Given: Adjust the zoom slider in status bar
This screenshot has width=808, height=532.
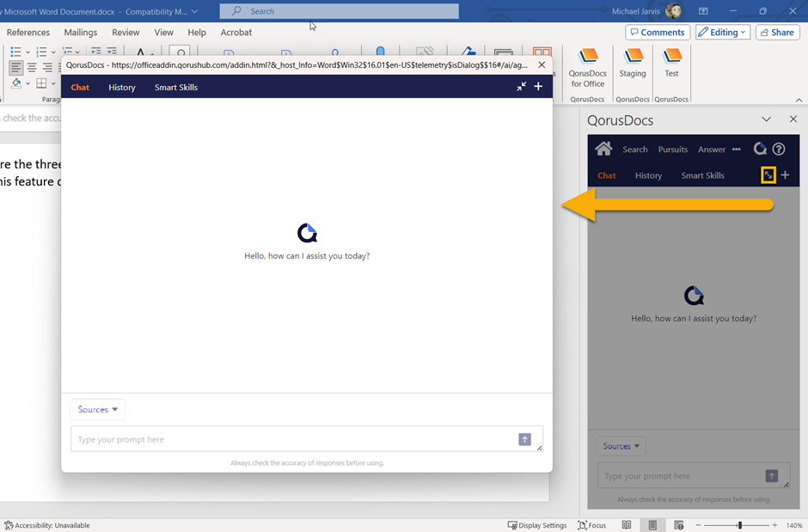Looking at the screenshot, I should pos(739,525).
